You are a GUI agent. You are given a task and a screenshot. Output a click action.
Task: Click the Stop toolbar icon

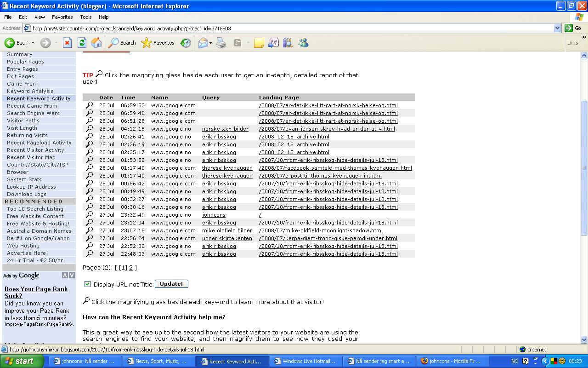click(x=67, y=43)
